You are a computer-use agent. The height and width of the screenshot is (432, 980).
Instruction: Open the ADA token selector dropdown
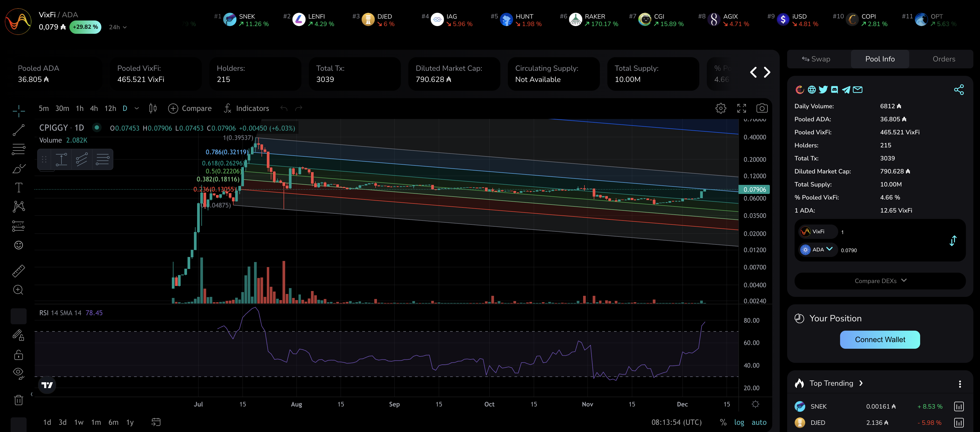point(818,250)
